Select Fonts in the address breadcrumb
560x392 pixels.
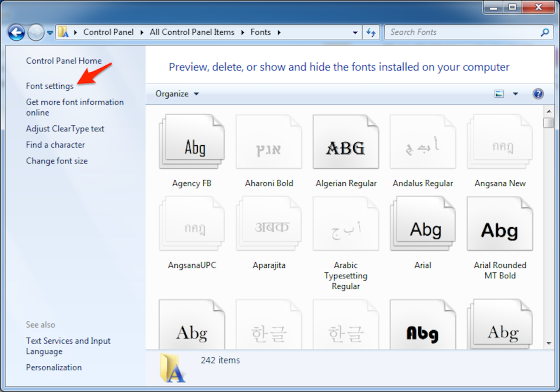pos(261,32)
